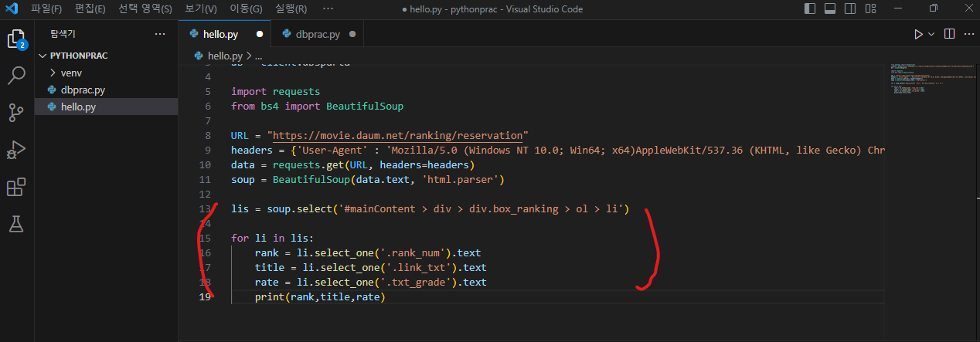Click hello.py in the breadcrumb
Screen dimensions: 980x342
coord(225,56)
